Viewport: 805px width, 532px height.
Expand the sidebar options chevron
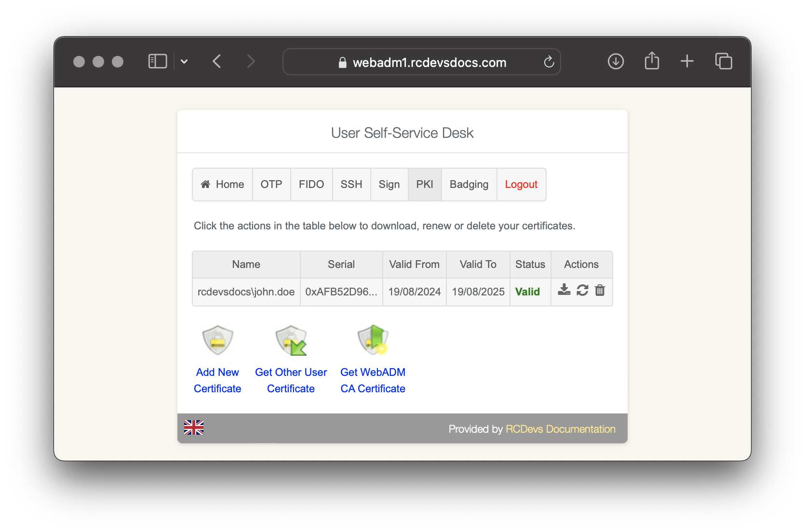click(184, 61)
